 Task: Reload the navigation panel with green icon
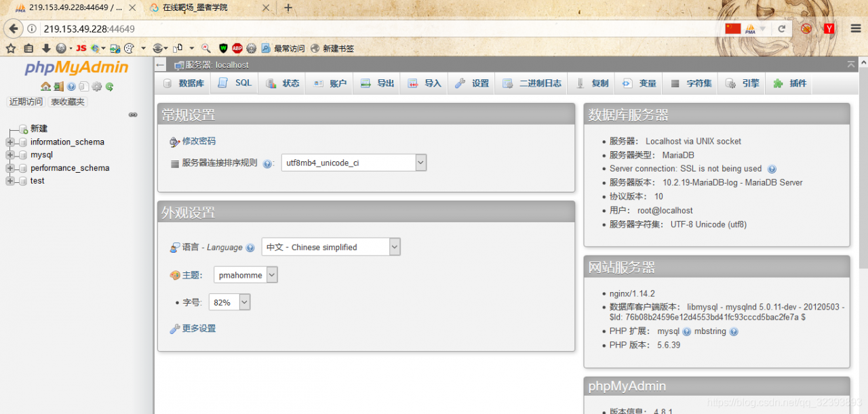click(109, 86)
